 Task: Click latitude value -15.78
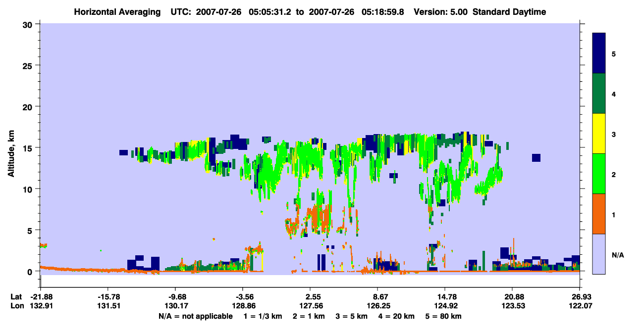[108, 297]
